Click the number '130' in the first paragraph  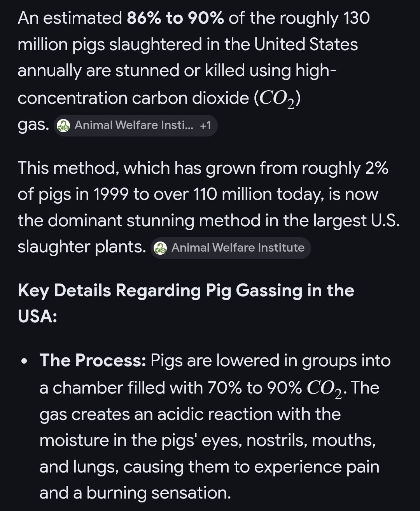[356, 18]
